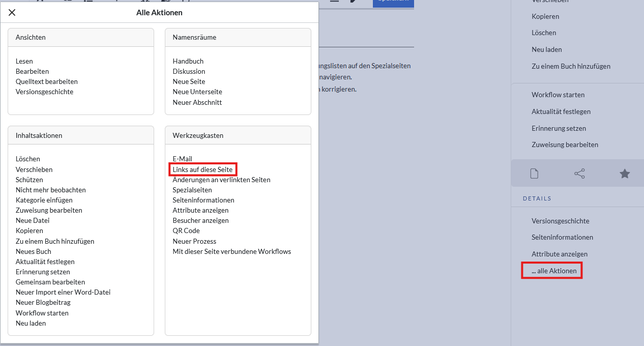Open 'QR Code' in Werkzeugkasten
The width and height of the screenshot is (644, 346).
pos(186,230)
